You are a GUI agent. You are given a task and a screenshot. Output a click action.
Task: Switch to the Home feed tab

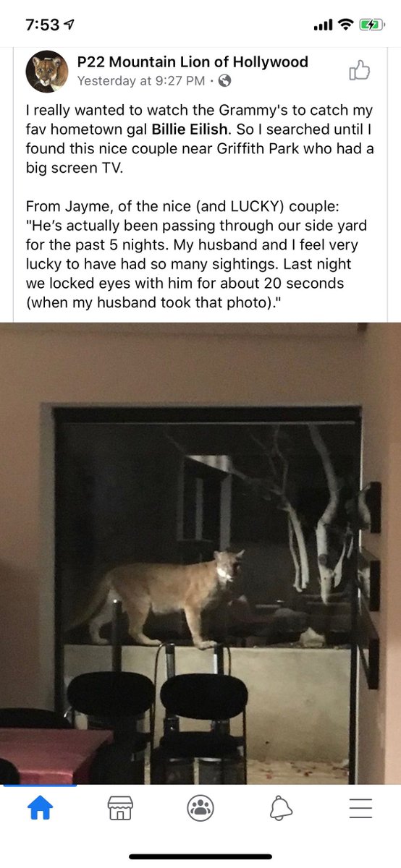(41, 808)
